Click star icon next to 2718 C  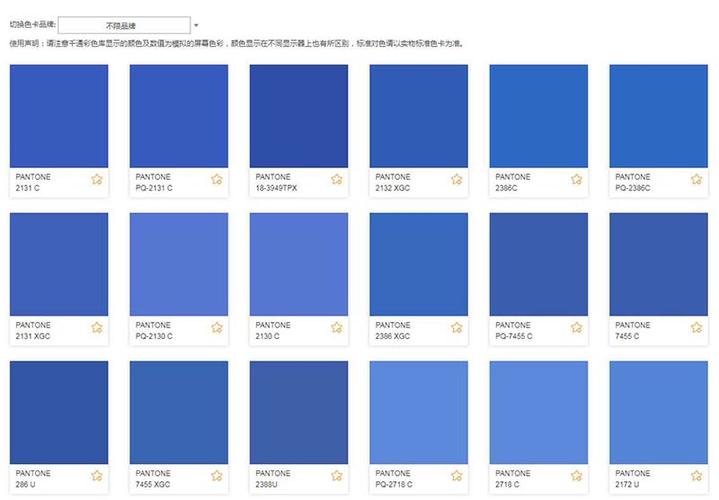(576, 476)
